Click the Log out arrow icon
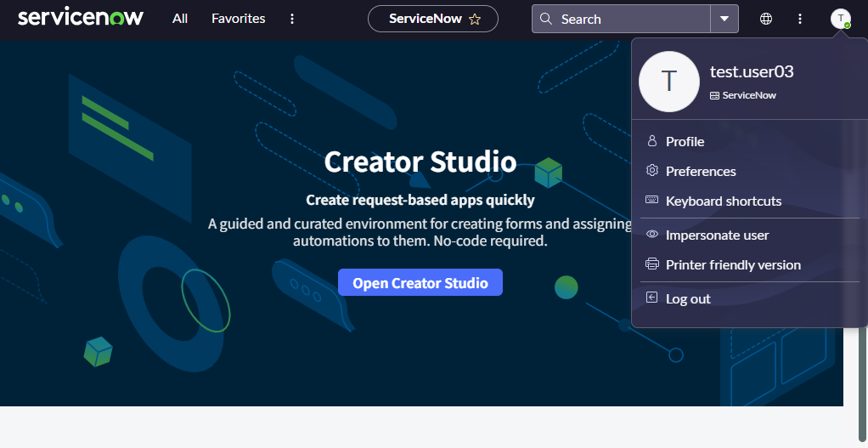Image resolution: width=868 pixels, height=448 pixels. point(652,298)
